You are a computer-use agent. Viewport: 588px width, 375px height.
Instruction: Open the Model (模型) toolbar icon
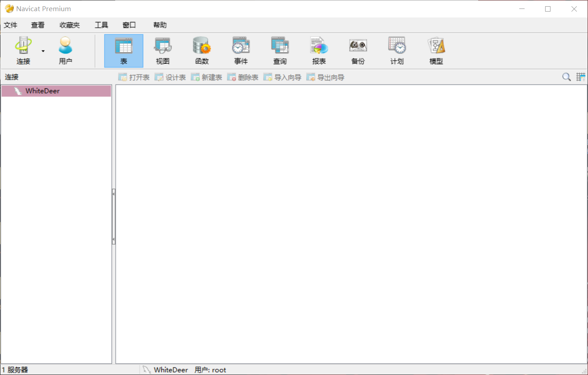coord(436,51)
